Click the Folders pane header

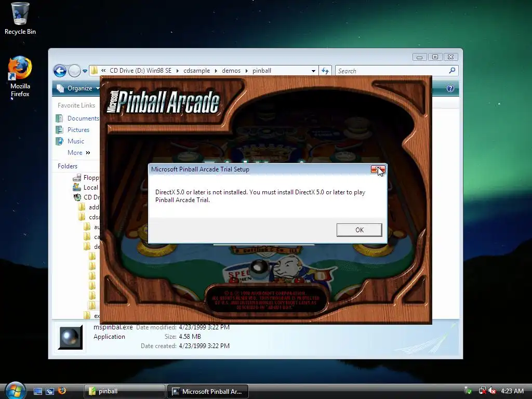[68, 166]
